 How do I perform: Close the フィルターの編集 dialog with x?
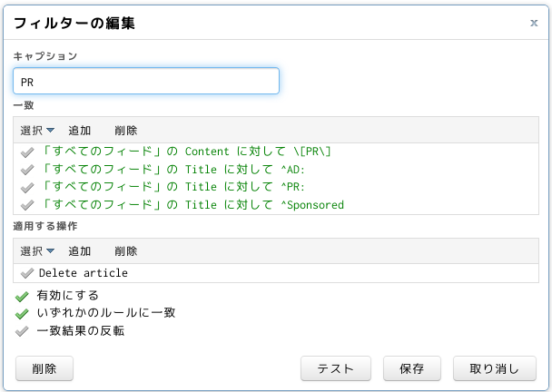pos(534,23)
